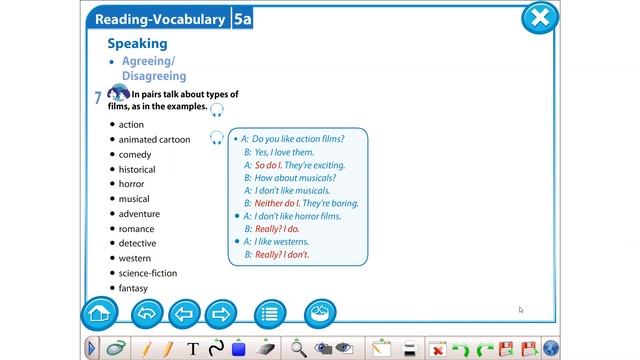Click "fantasy" in the film list
Viewport: 640px width, 360px height.
click(x=133, y=288)
